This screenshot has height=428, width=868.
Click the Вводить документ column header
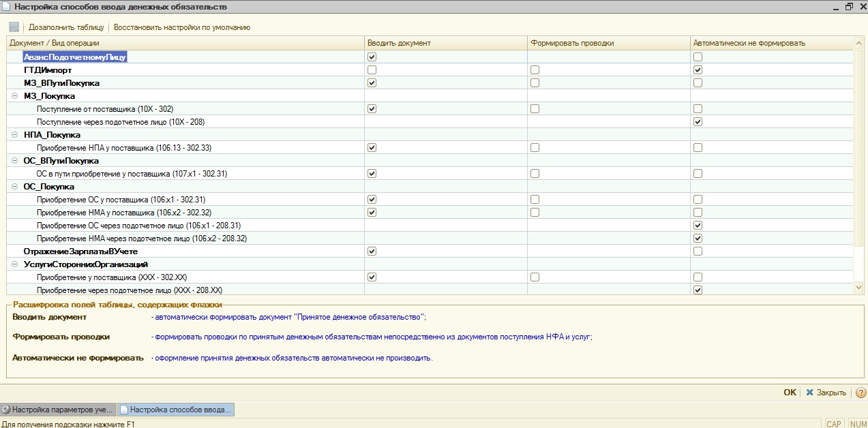(446, 43)
